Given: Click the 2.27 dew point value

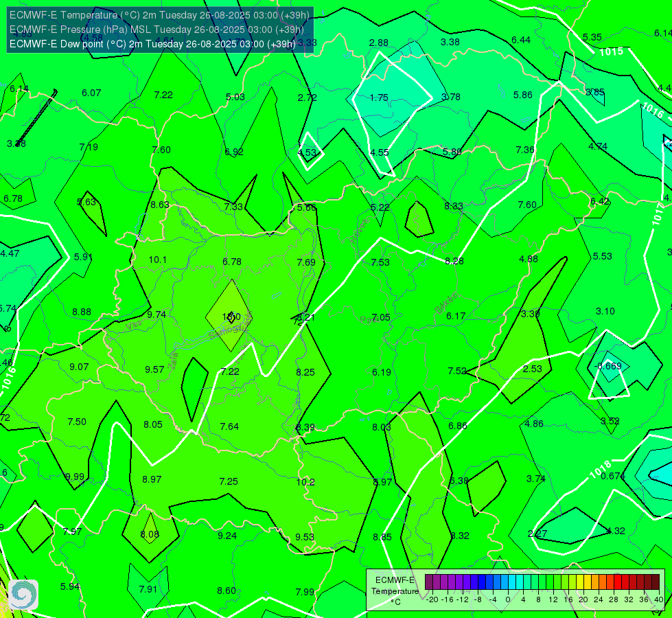Looking at the screenshot, I should (x=537, y=534).
